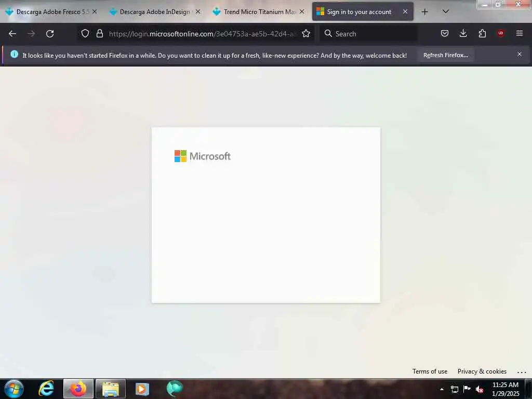
Task: Bookmark this page with the star
Action: 306,33
